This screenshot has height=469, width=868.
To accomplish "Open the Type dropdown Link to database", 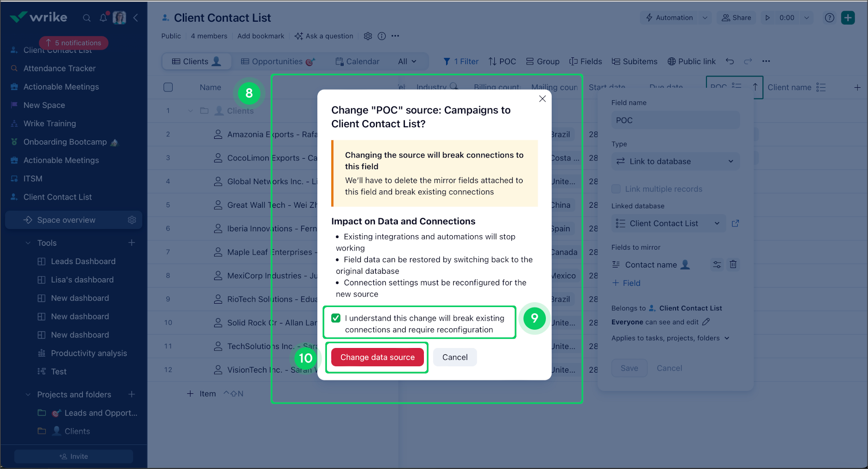I will point(675,161).
